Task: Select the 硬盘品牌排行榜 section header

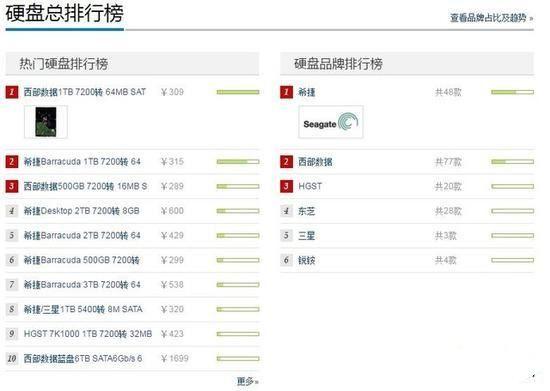Action: 407,64
